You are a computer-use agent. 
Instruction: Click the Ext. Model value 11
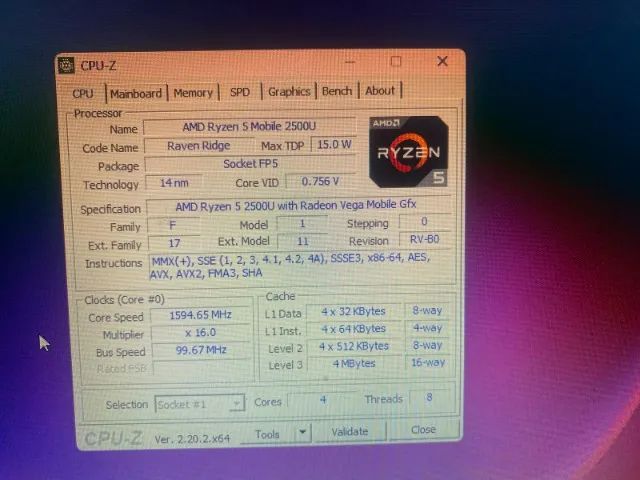tap(302, 241)
